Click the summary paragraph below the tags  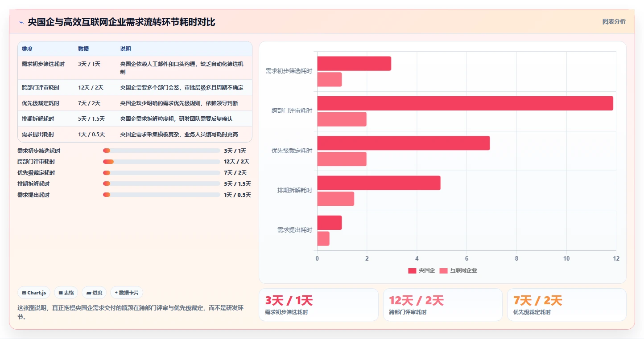pos(130,312)
